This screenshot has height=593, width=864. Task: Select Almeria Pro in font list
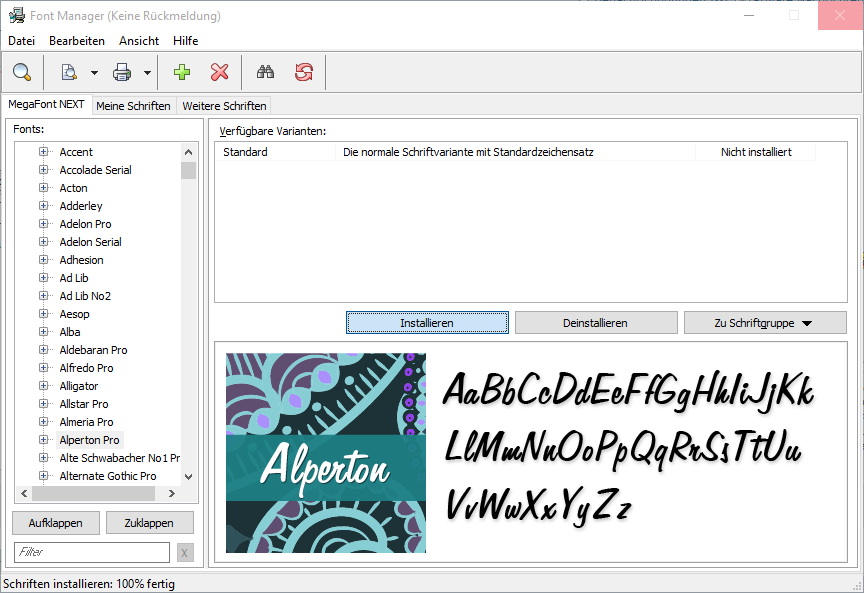pos(87,422)
